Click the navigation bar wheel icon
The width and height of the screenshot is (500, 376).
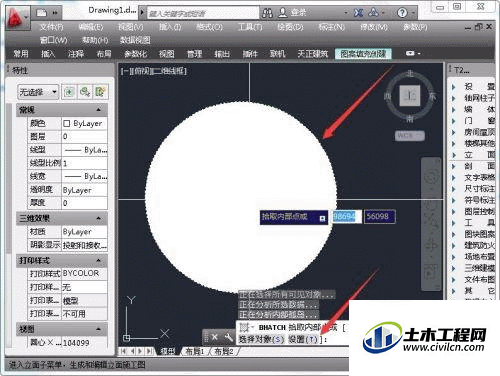pos(431,176)
